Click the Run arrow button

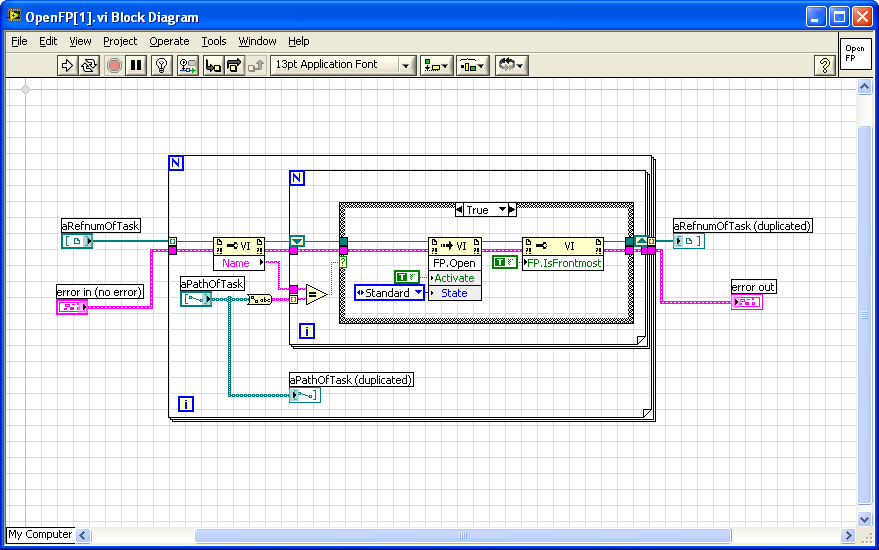click(67, 65)
